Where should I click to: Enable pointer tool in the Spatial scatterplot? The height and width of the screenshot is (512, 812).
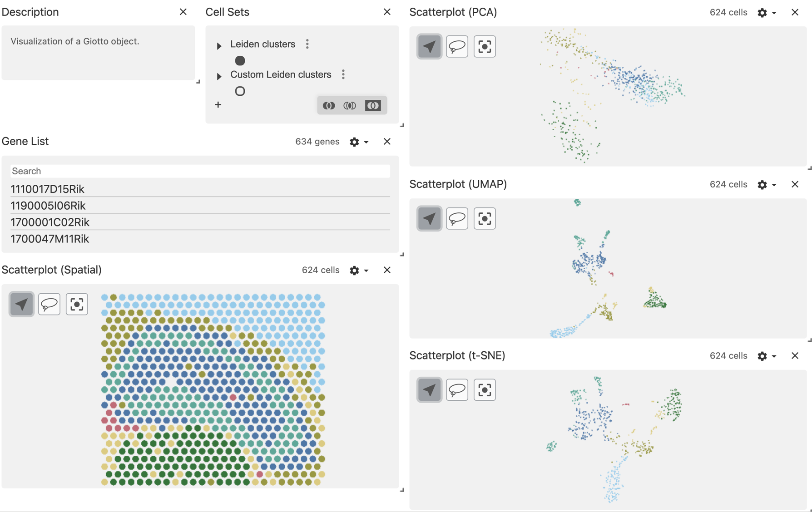tap(21, 304)
